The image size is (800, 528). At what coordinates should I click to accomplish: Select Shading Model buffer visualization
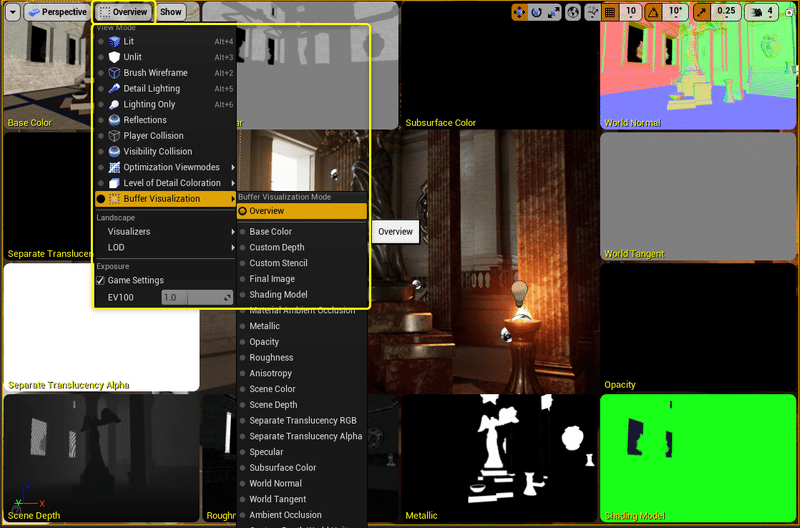[x=302, y=295]
